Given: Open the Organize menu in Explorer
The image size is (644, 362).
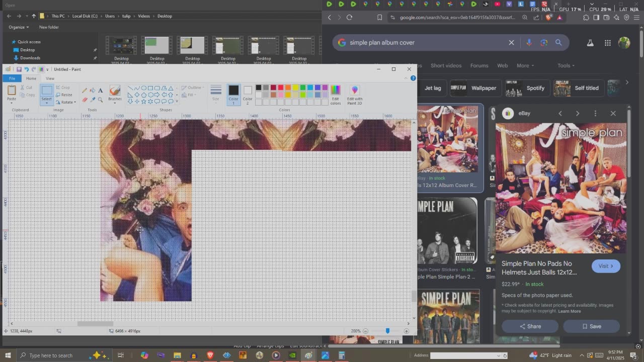Looking at the screenshot, I should pyautogui.click(x=19, y=27).
